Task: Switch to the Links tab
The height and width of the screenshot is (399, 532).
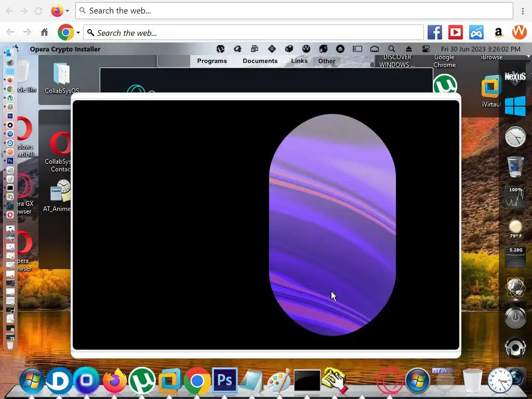Action: click(299, 61)
